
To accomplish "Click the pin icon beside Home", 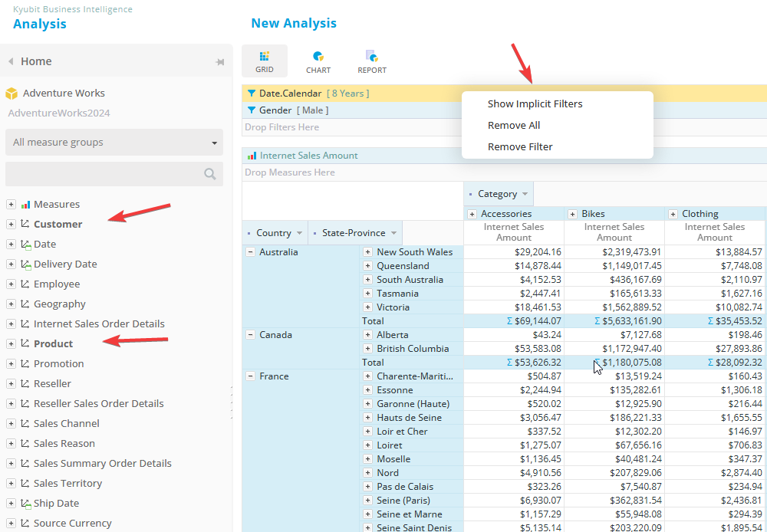I will (219, 62).
